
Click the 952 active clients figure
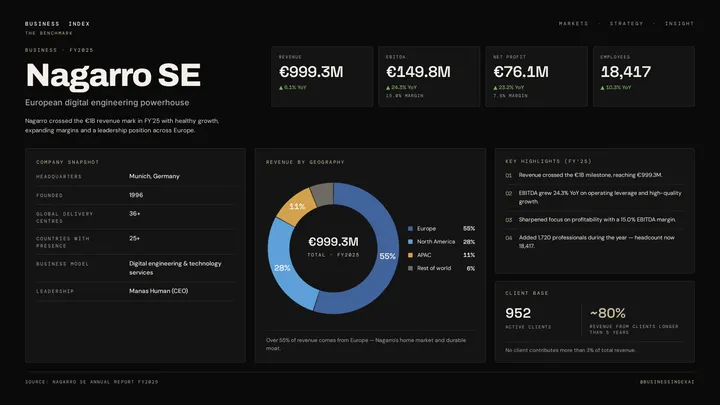pyautogui.click(x=518, y=313)
